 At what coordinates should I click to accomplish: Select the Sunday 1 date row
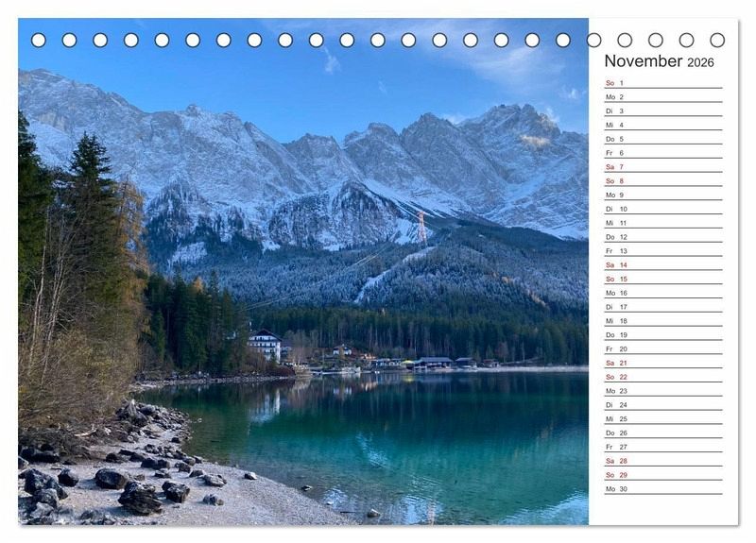click(662, 83)
